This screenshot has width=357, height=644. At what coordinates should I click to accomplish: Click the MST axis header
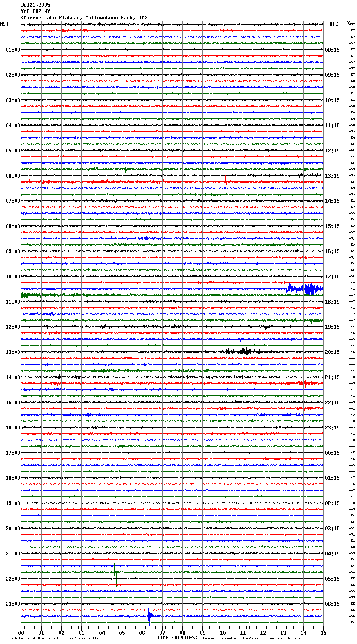pyautogui.click(x=4, y=24)
